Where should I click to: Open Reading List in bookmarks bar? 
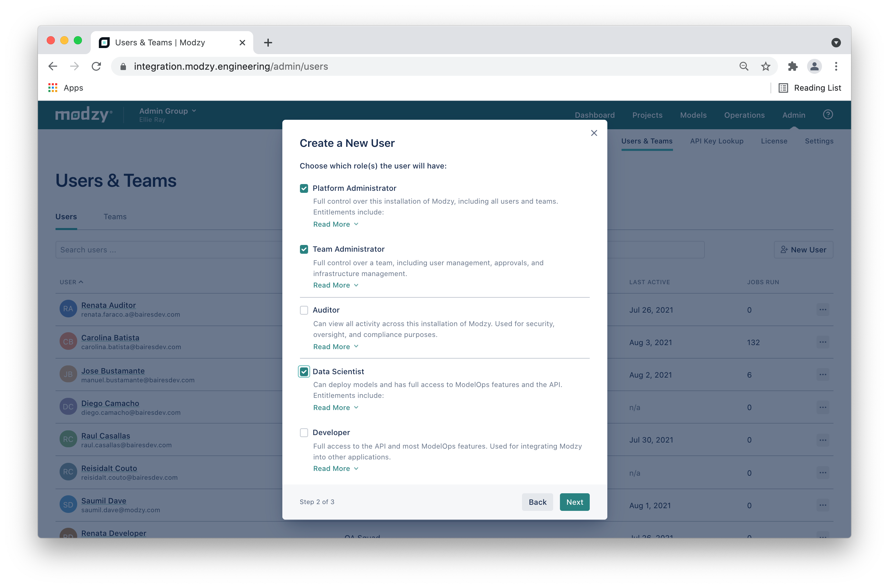(810, 88)
